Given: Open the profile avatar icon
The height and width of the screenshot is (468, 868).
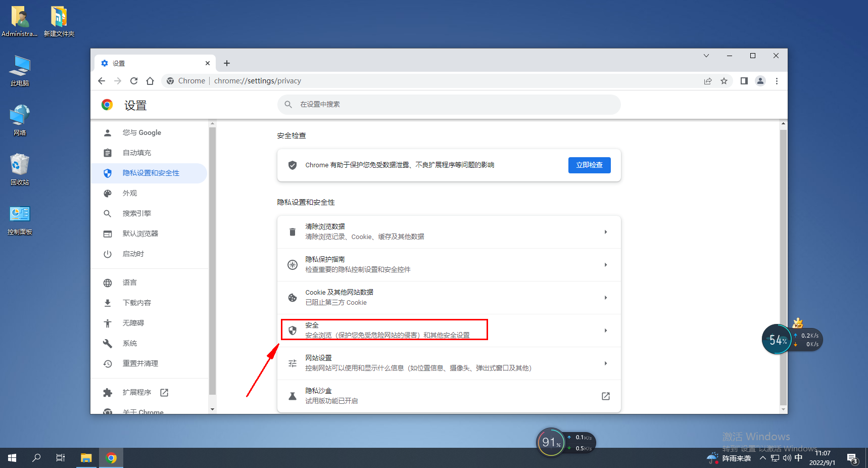Looking at the screenshot, I should point(760,81).
